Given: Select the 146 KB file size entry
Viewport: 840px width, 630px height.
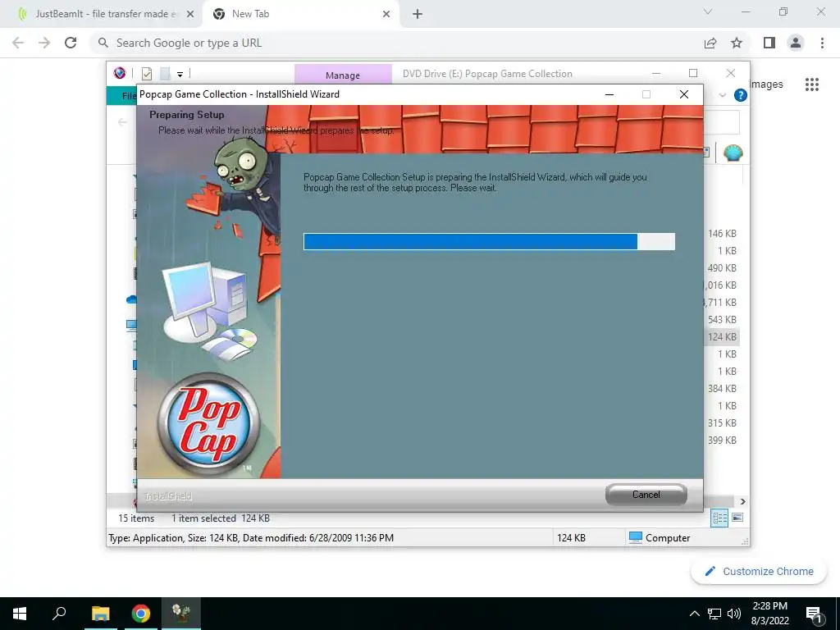Looking at the screenshot, I should pos(722,234).
